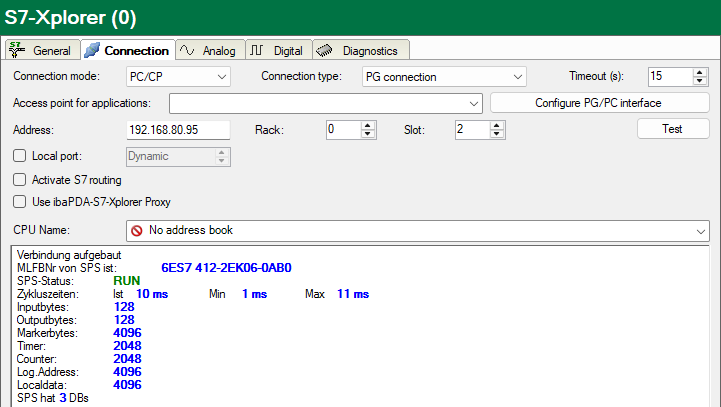Screen dimensions: 721x407
Task: Click the S7-Xplorer (0) title
Action: pyautogui.click(x=70, y=17)
